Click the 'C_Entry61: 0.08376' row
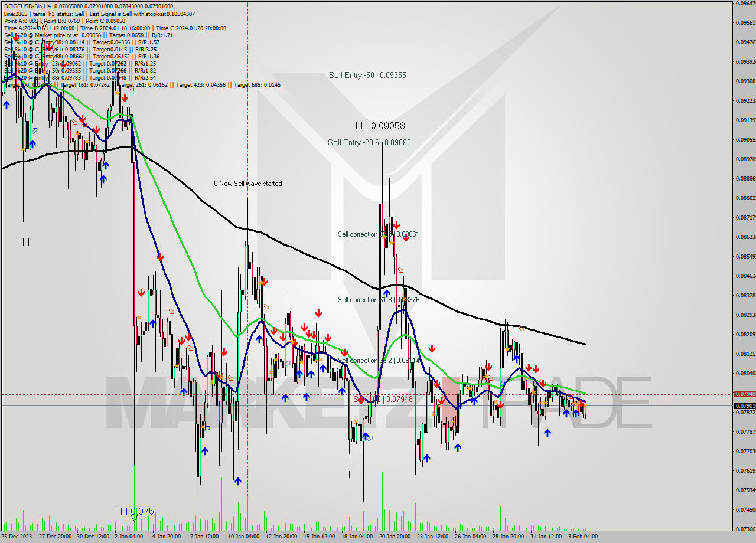The image size is (756, 543). tap(80, 49)
